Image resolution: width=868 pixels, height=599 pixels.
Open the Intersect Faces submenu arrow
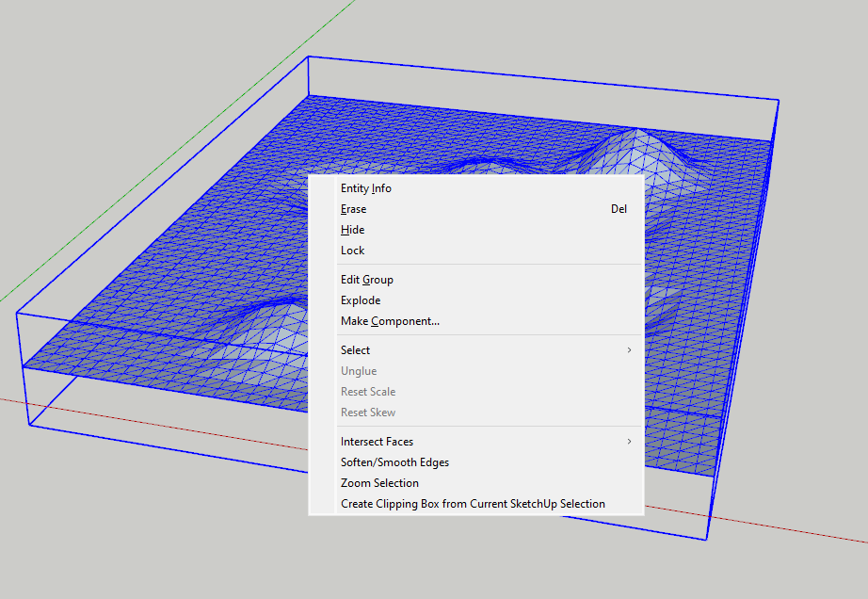pyautogui.click(x=629, y=442)
